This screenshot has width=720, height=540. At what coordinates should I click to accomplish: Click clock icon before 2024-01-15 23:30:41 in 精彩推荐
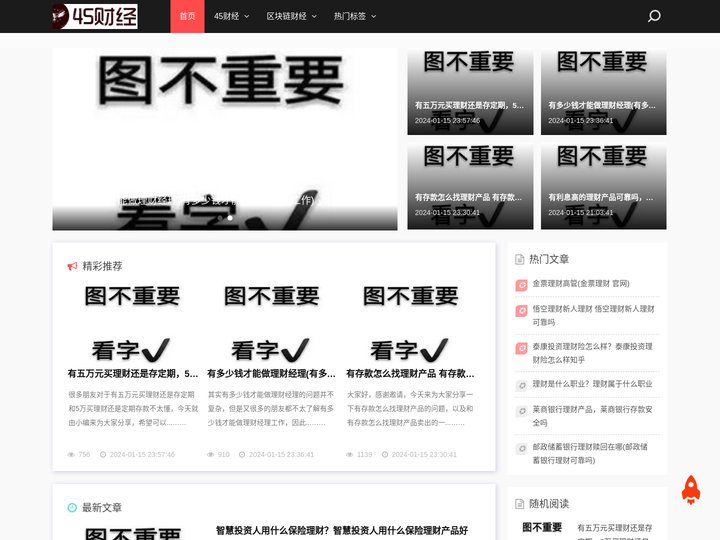click(385, 455)
